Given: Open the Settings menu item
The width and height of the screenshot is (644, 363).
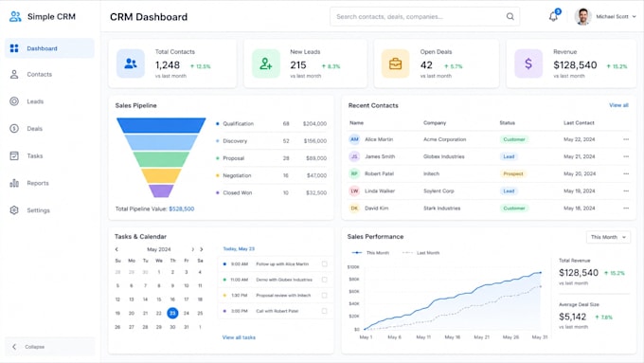Looking at the screenshot, I should pyautogui.click(x=49, y=210).
